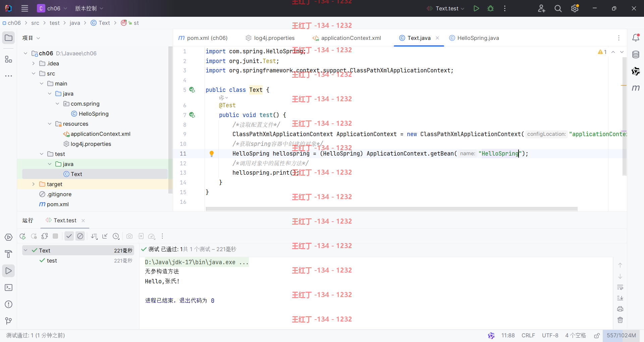644x342 pixels.
Task: Switch to applicationContext.xml tab
Action: tap(346, 38)
